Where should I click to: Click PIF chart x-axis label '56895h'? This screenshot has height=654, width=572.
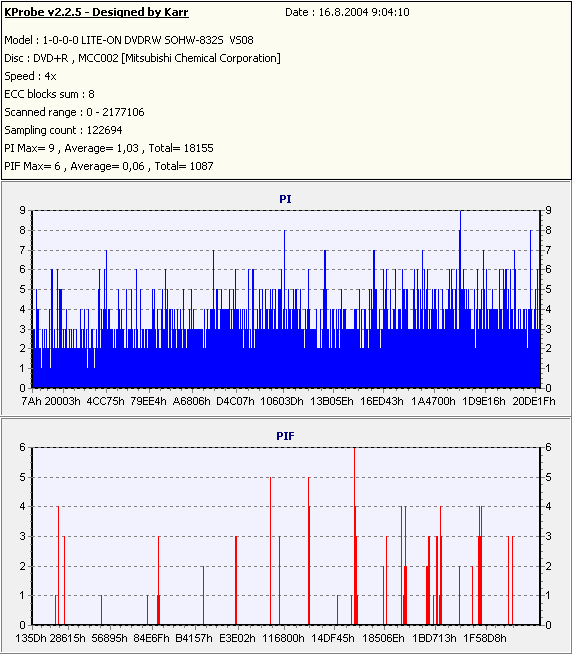coord(109,638)
